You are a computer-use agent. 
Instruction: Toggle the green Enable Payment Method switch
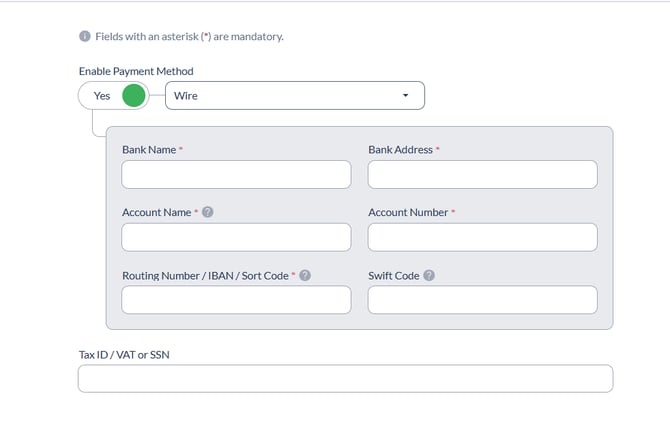coord(133,96)
